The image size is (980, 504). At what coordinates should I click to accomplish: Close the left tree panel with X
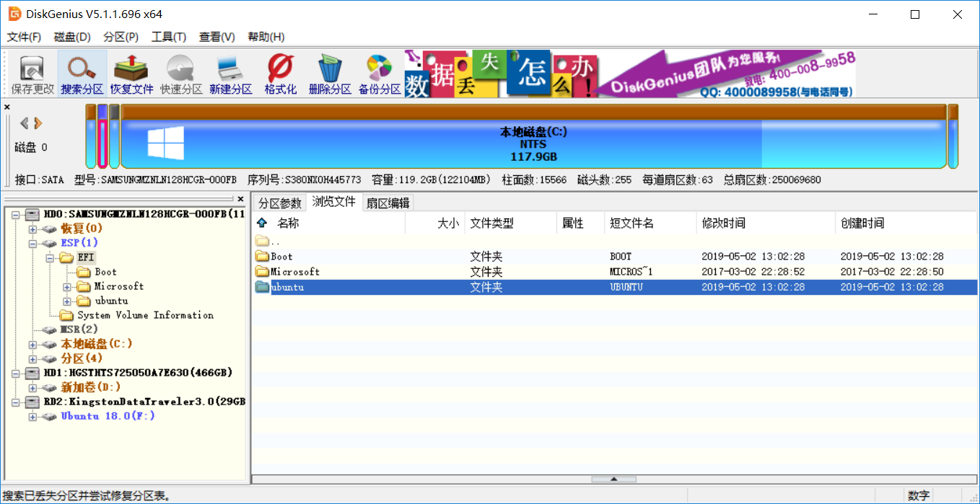click(x=241, y=199)
